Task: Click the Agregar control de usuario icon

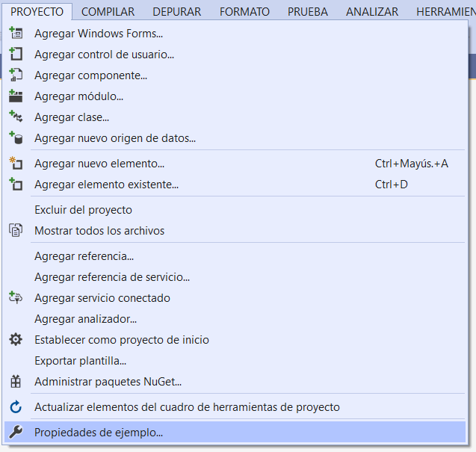Action: point(16,55)
